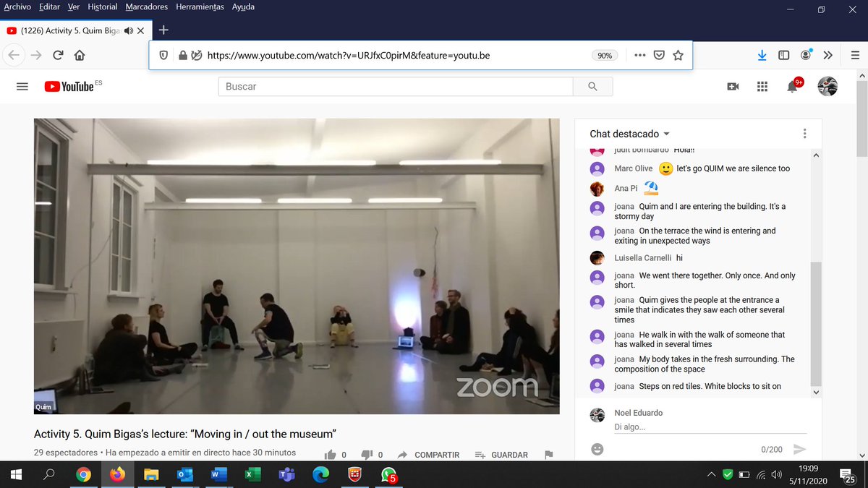The height and width of the screenshot is (488, 868).
Task: Open system volume control
Action: (x=776, y=475)
